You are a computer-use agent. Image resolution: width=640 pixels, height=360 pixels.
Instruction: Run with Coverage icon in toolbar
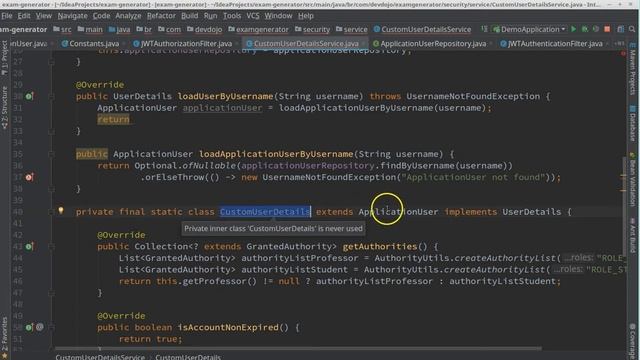[596, 29]
